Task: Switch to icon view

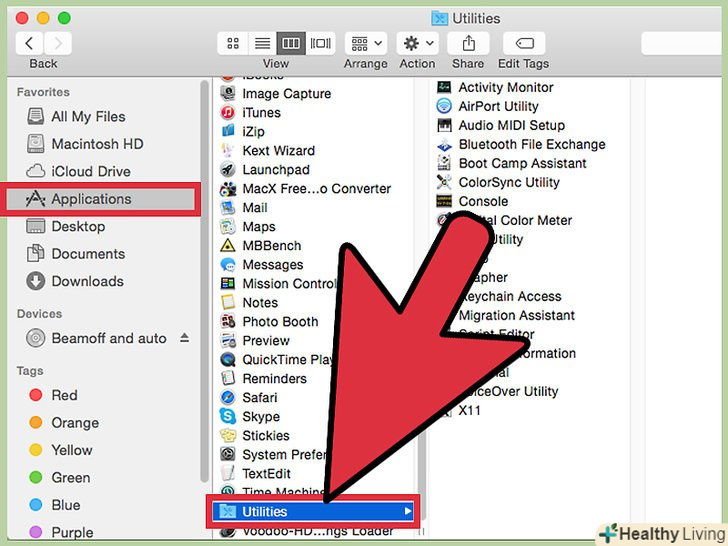Action: point(233,44)
